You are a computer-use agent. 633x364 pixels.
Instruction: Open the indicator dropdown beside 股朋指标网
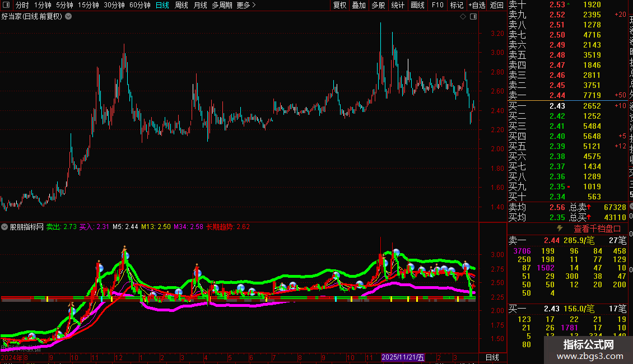4,227
